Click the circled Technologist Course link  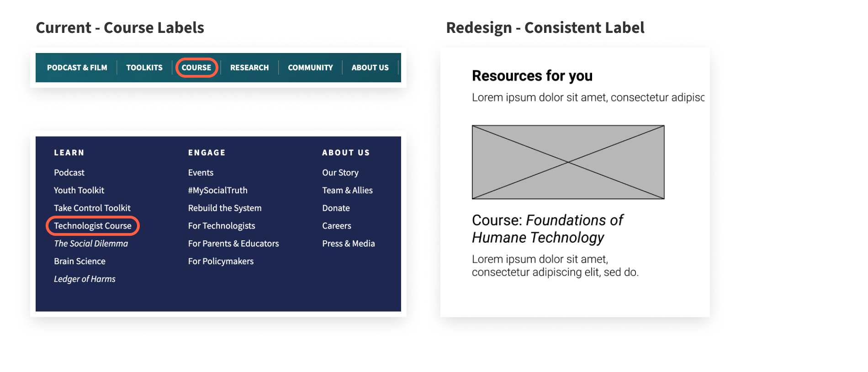click(93, 226)
